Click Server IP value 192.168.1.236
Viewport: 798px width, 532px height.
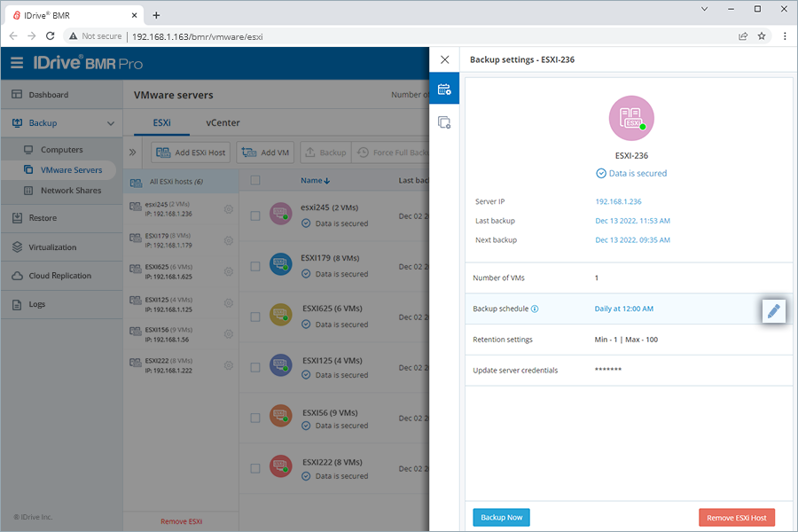618,201
